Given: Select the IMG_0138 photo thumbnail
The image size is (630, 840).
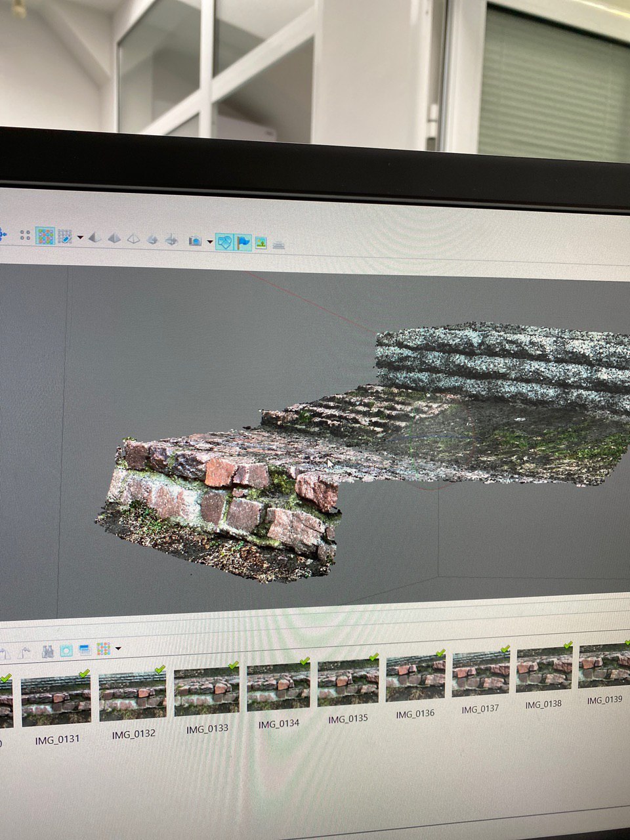Looking at the screenshot, I should point(544,671).
